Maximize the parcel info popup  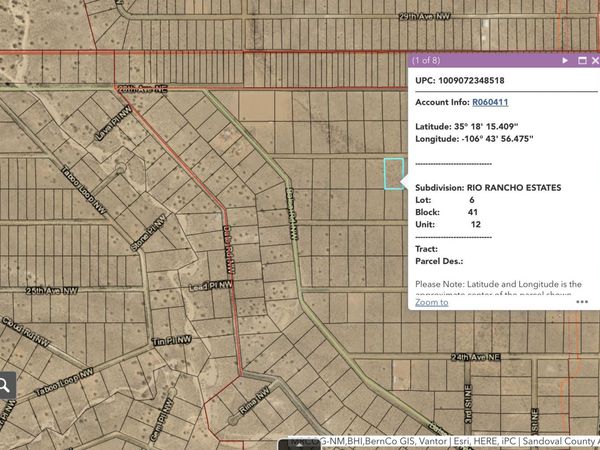[582, 60]
